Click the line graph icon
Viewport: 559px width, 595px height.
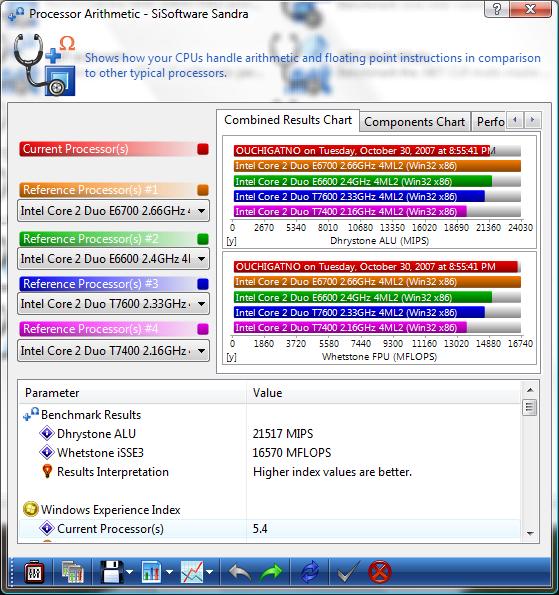pyautogui.click(x=192, y=572)
